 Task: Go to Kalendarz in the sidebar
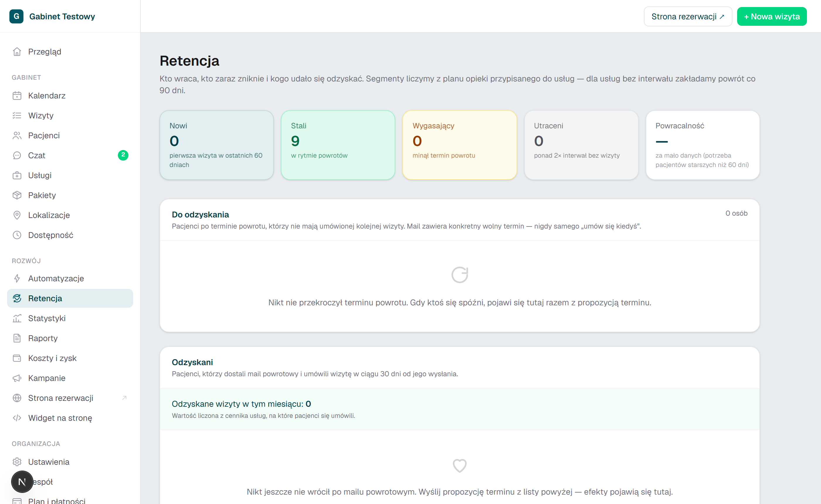coord(70,96)
